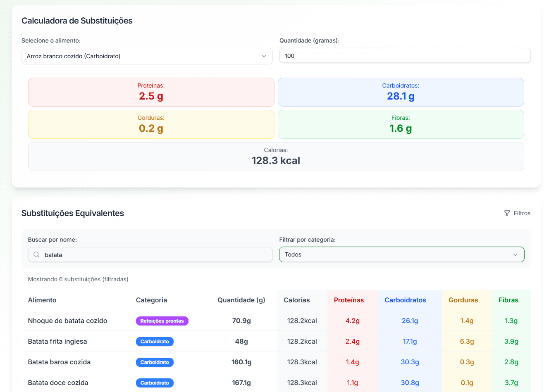Click Carboidrato badge for Batata baroa cozida
This screenshot has width=556, height=392.
pyautogui.click(x=155, y=362)
